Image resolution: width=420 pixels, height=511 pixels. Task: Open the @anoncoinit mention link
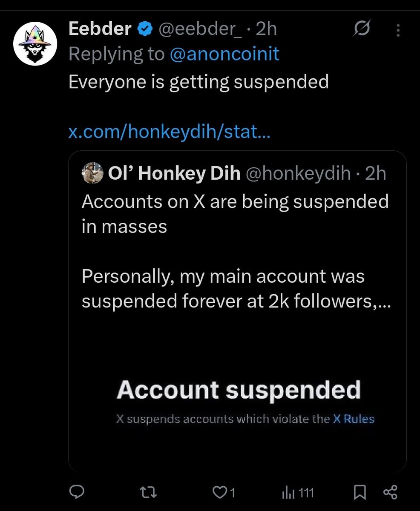(x=225, y=54)
